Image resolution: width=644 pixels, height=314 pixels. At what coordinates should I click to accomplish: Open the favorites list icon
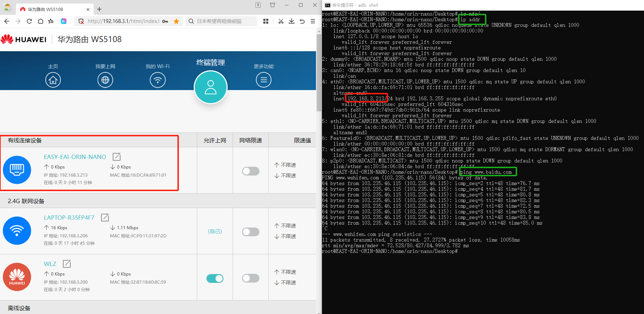coord(51,21)
